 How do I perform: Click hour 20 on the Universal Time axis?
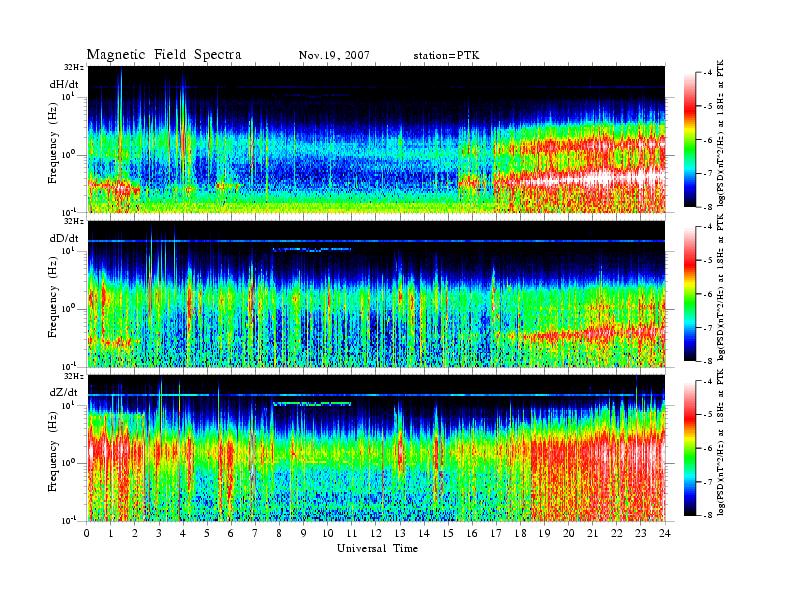tap(568, 534)
